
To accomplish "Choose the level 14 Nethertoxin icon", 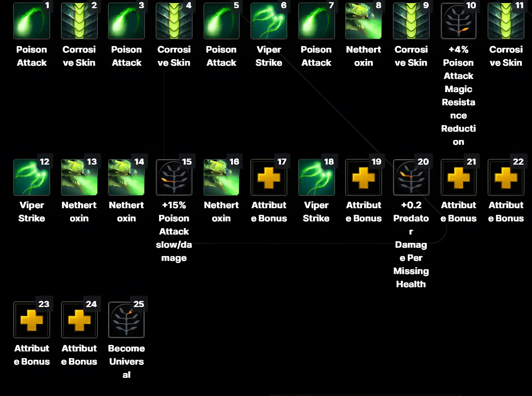I will pos(126,177).
